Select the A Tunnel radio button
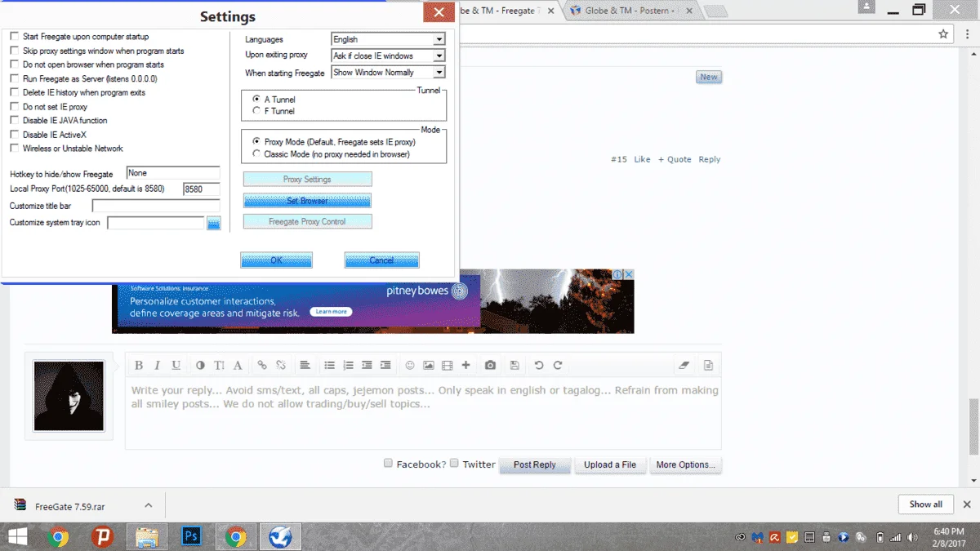 pos(256,99)
